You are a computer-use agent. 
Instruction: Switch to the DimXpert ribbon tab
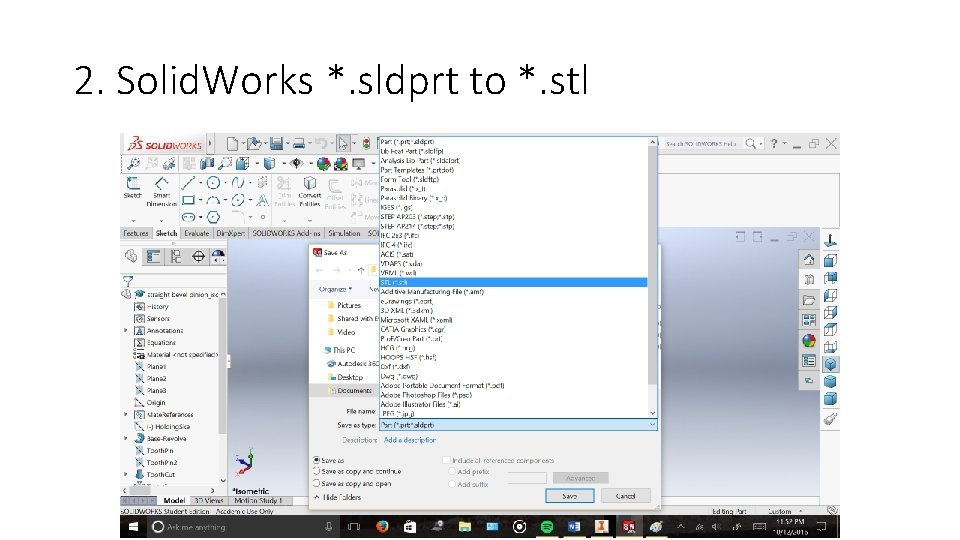(230, 233)
